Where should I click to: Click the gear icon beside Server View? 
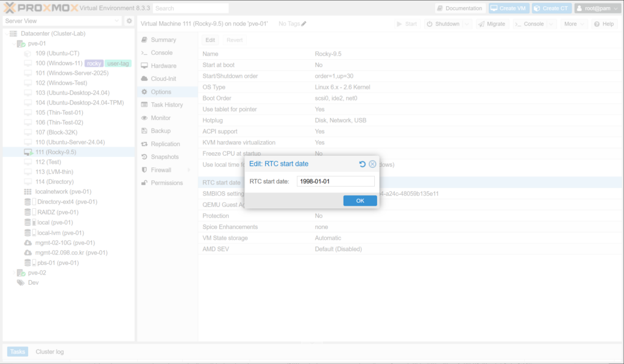coord(129,21)
